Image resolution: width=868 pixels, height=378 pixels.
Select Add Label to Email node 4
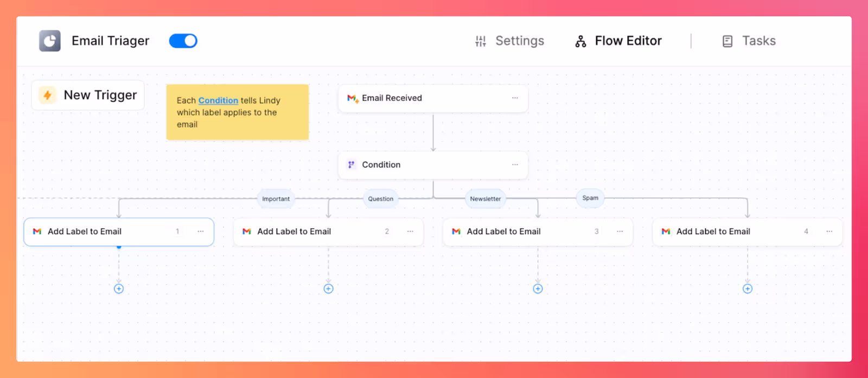point(748,232)
